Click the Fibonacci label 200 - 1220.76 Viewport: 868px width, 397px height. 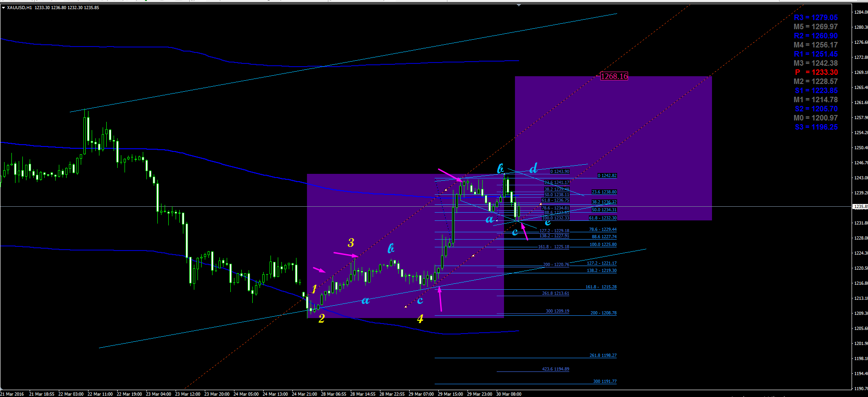point(556,265)
